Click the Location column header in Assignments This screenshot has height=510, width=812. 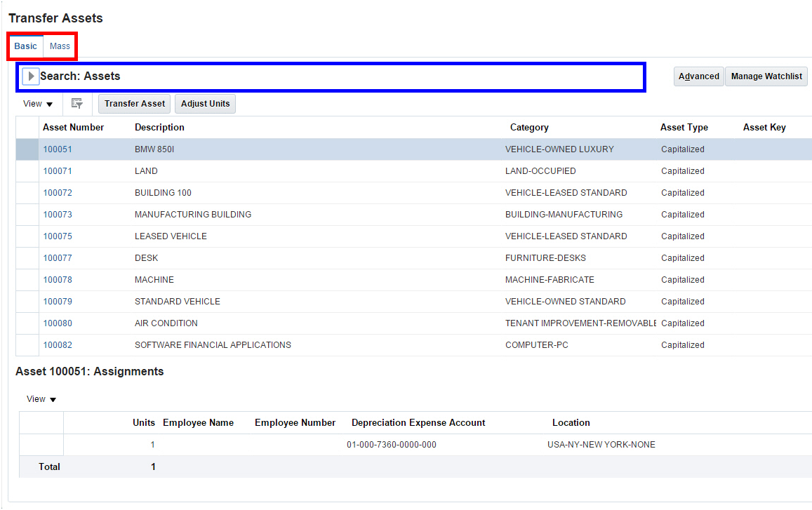point(571,422)
